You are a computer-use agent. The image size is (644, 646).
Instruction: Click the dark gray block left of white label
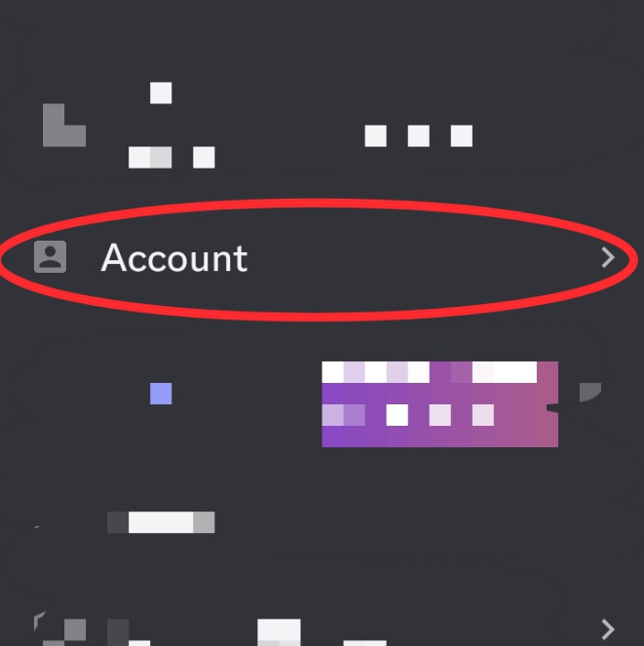(x=118, y=522)
